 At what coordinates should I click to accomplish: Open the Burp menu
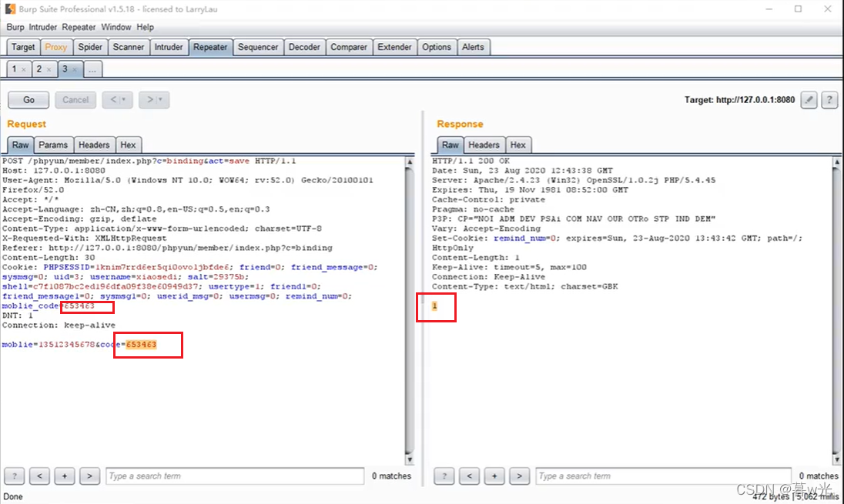click(15, 27)
